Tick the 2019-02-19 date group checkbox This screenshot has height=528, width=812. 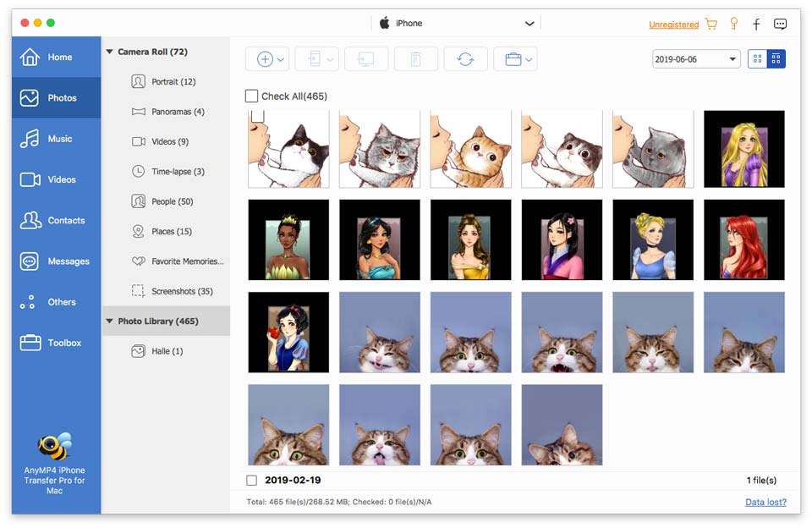click(x=252, y=481)
